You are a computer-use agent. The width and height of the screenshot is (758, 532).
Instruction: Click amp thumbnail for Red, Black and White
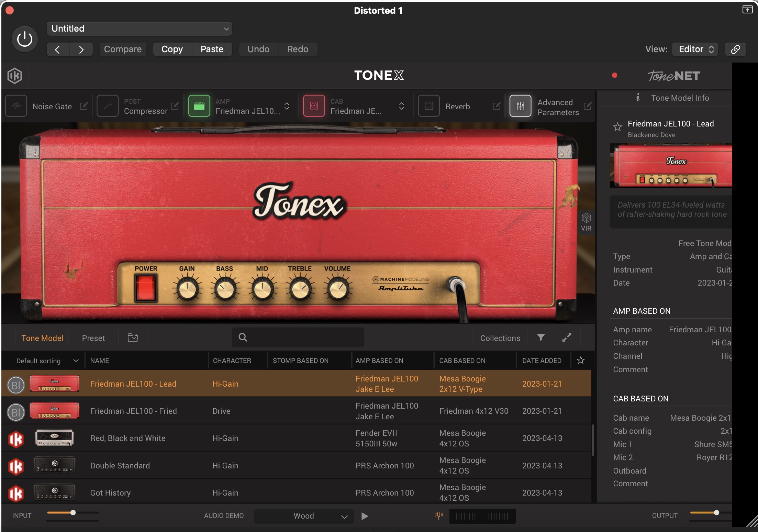pyautogui.click(x=55, y=438)
